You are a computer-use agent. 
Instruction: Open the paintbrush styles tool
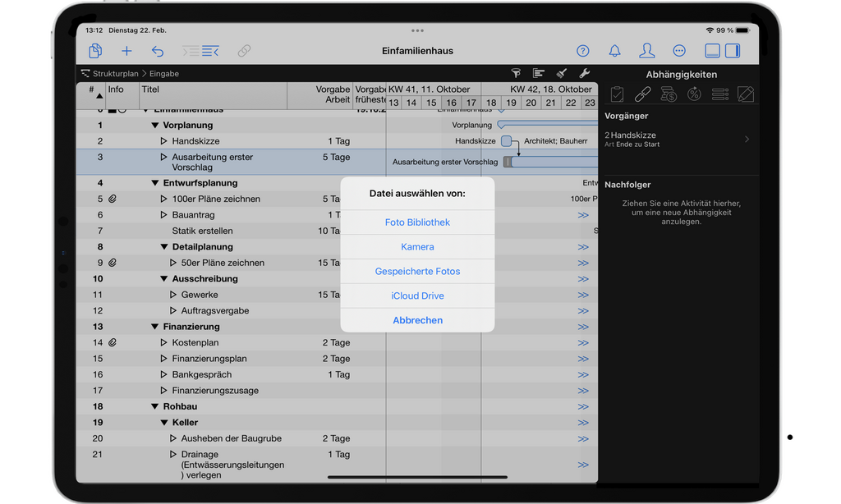click(x=562, y=74)
